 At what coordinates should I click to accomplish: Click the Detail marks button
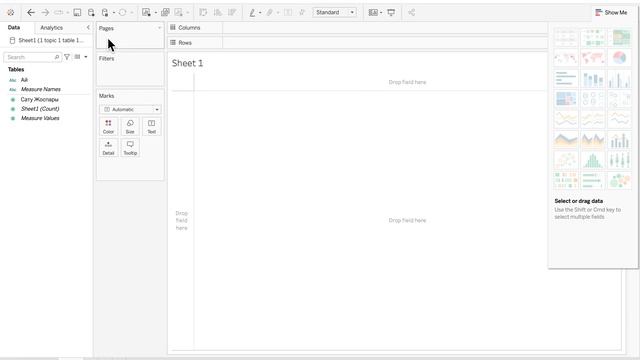[x=108, y=148]
